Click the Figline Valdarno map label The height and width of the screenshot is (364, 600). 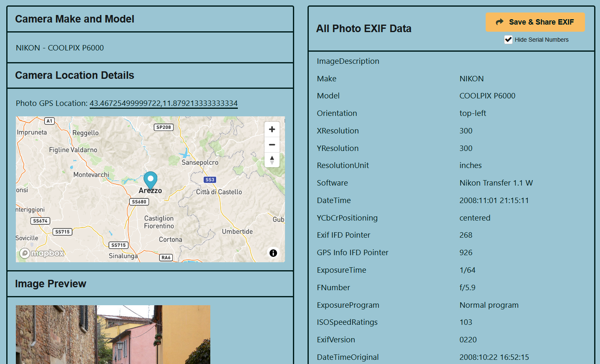73,150
